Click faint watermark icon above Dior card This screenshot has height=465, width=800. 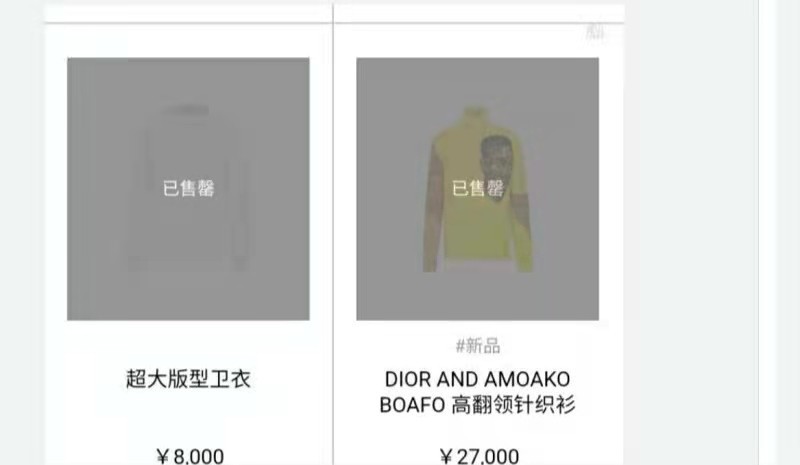(x=595, y=32)
